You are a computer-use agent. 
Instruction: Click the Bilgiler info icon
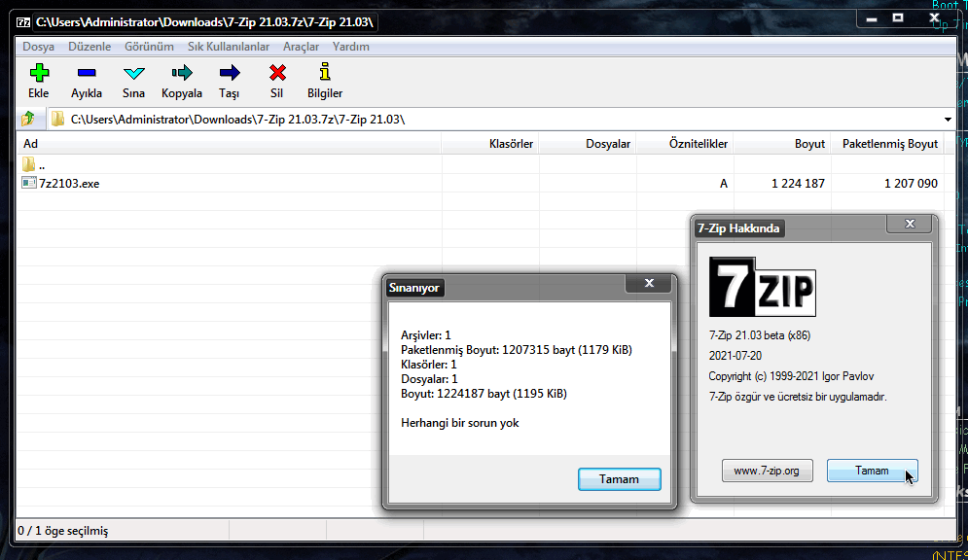[325, 72]
